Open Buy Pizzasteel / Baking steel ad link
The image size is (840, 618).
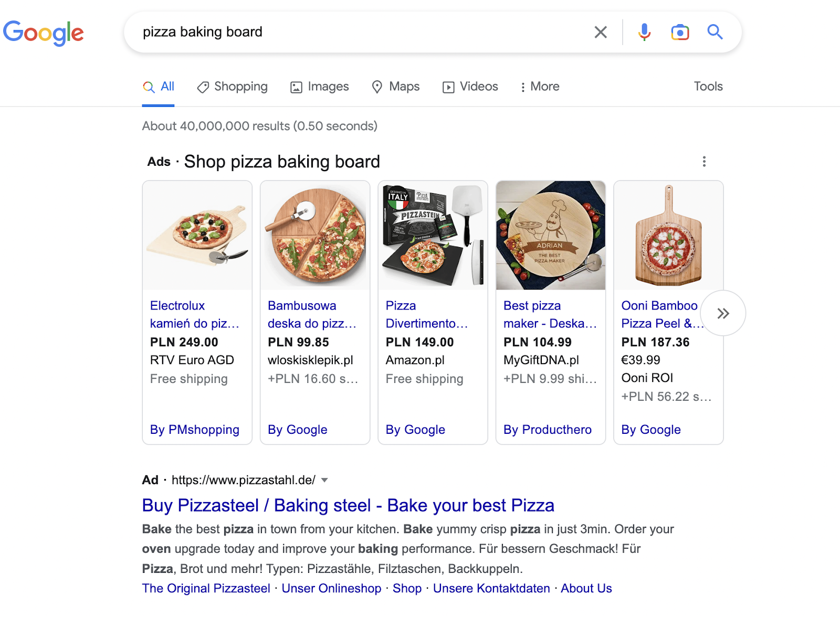click(348, 505)
